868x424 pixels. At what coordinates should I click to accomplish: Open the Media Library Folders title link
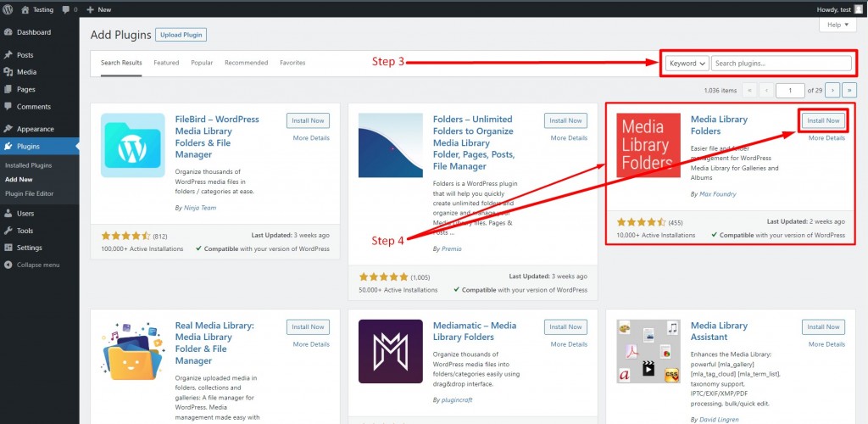pyautogui.click(x=719, y=126)
